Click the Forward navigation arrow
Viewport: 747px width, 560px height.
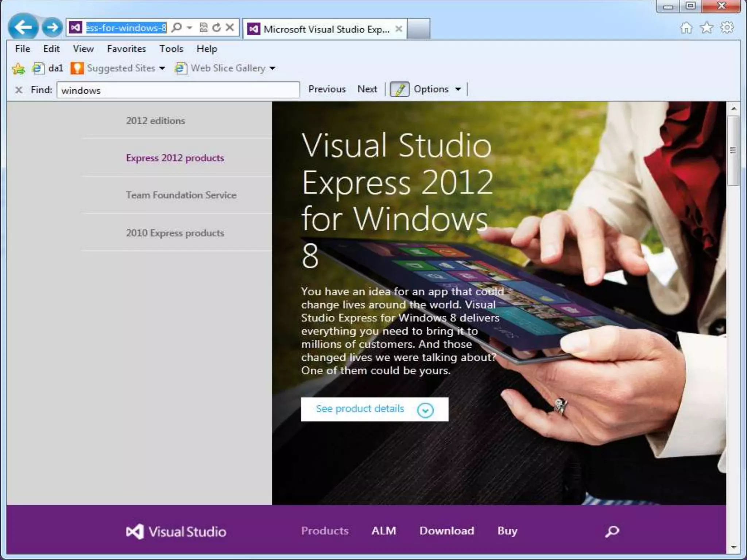[52, 27]
